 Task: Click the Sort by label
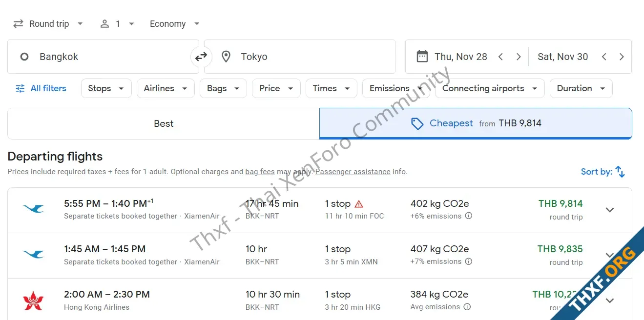click(596, 172)
